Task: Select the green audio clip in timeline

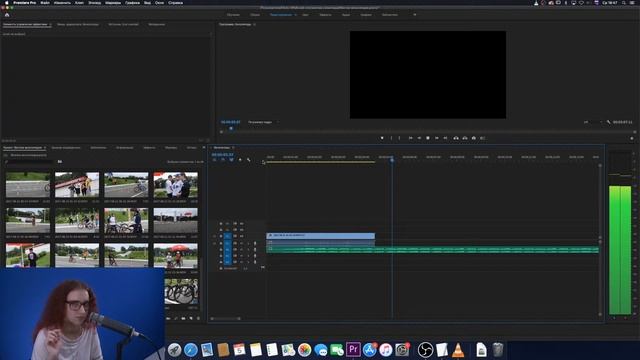Action: point(433,249)
